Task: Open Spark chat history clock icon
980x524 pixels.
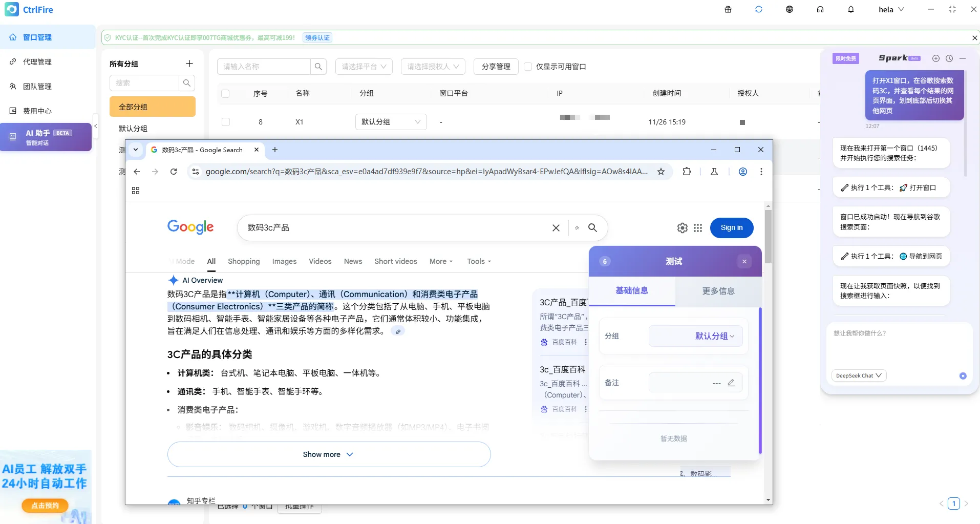Action: point(950,58)
